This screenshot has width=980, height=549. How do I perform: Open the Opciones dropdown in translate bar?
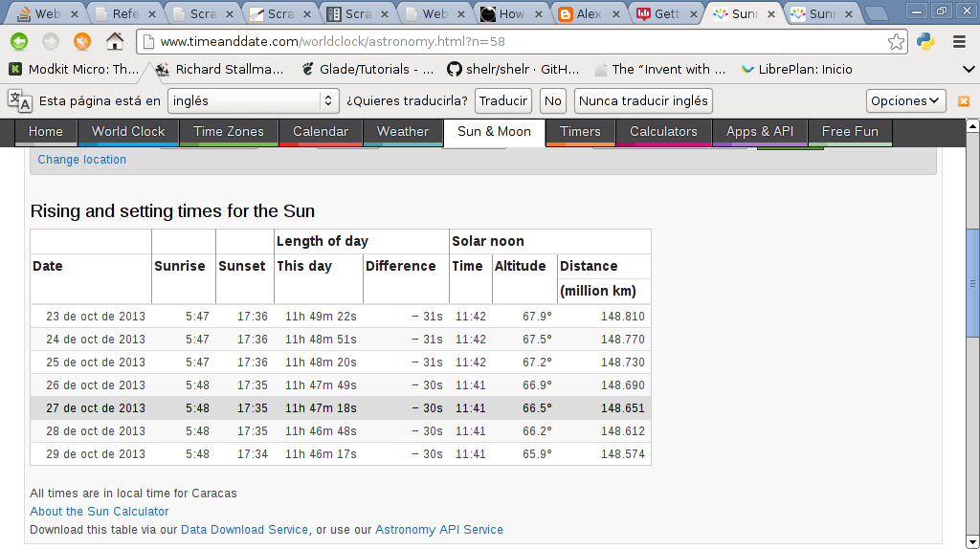pos(905,100)
